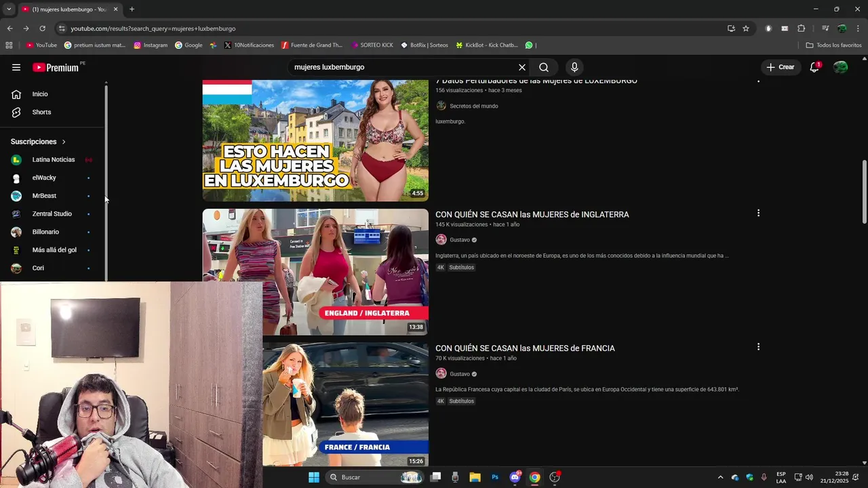Open the Instagram bookmark
Image resolution: width=868 pixels, height=488 pixels.
(150, 45)
